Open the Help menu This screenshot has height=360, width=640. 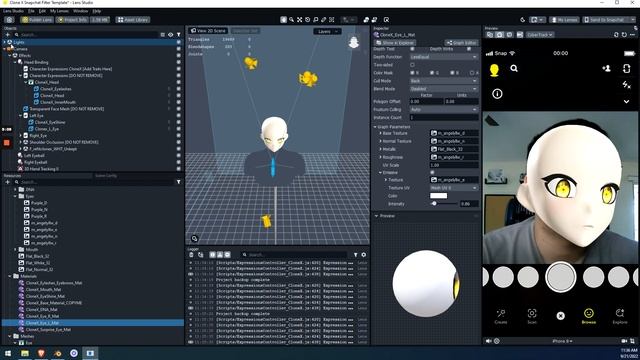click(x=97, y=11)
